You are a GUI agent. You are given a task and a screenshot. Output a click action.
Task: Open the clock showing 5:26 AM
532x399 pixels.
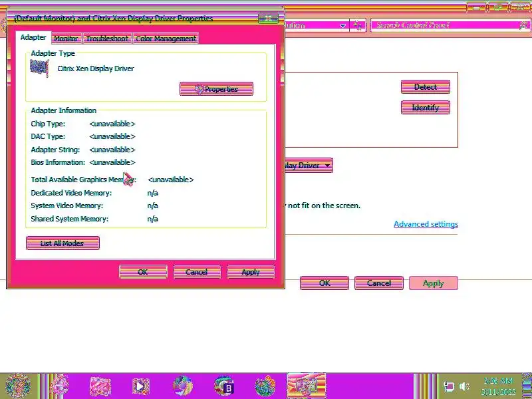tap(498, 386)
